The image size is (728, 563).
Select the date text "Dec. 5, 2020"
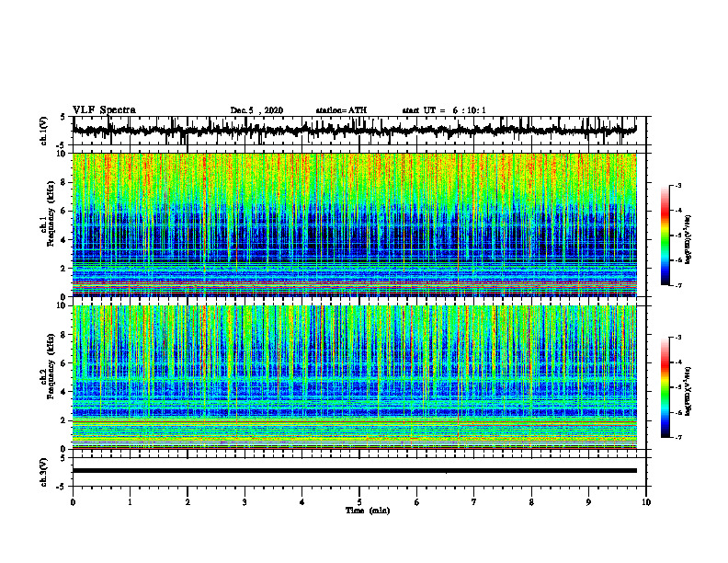coord(256,110)
